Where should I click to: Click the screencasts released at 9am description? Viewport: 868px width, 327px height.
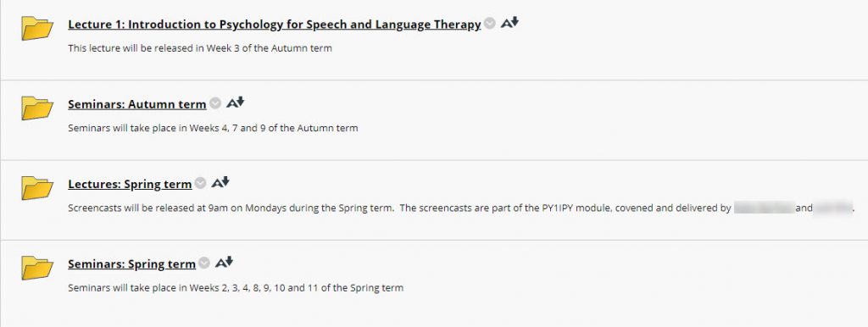462,208
